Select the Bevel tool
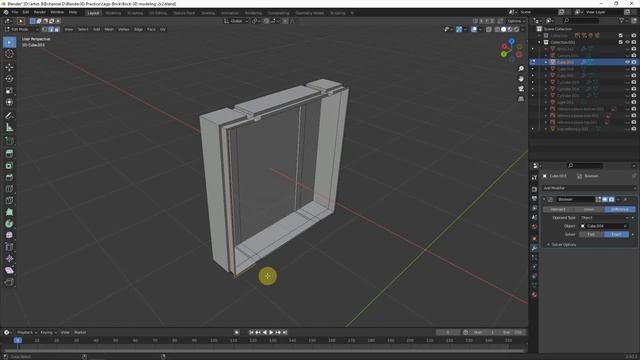Screen dimensions: 640x360 [9, 177]
